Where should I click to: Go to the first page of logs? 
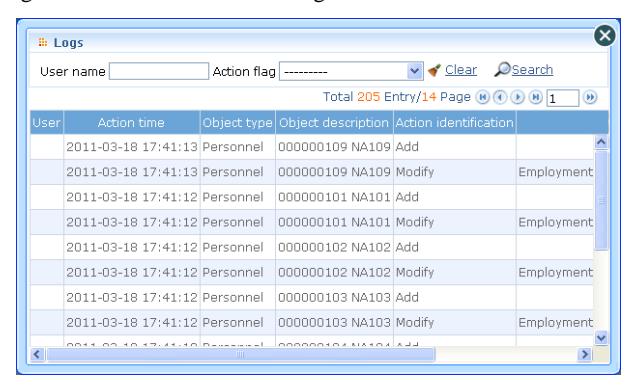click(x=482, y=97)
